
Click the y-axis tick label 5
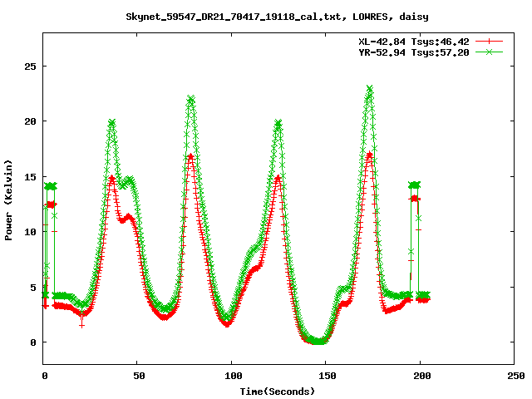click(x=34, y=288)
